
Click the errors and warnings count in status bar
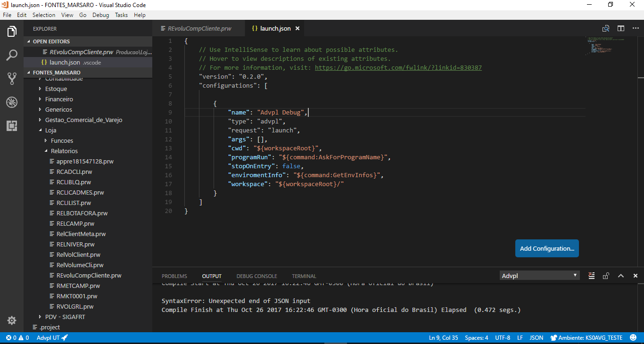[x=17, y=338]
